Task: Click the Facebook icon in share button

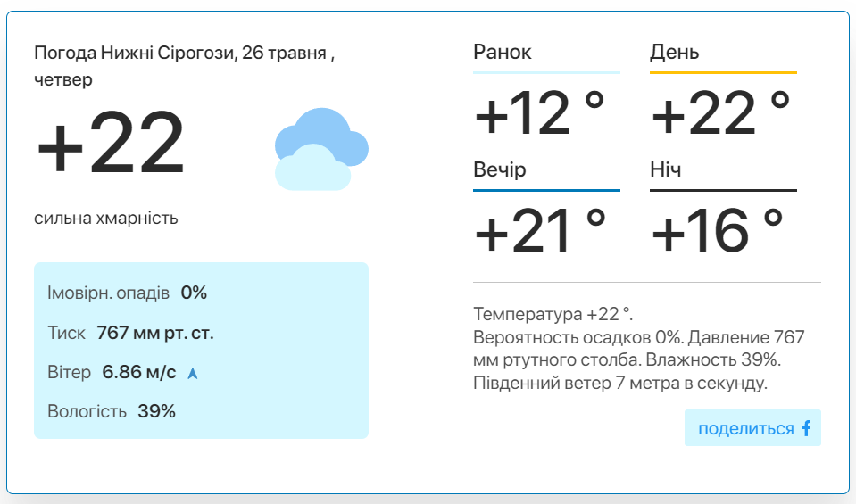Action: click(x=806, y=428)
